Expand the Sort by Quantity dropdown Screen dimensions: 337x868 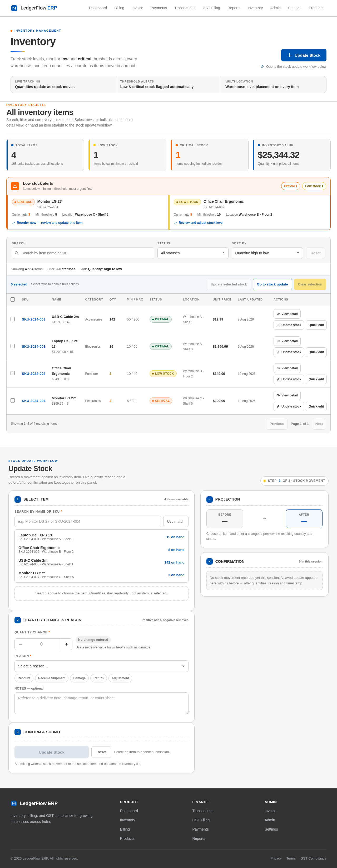(267, 253)
